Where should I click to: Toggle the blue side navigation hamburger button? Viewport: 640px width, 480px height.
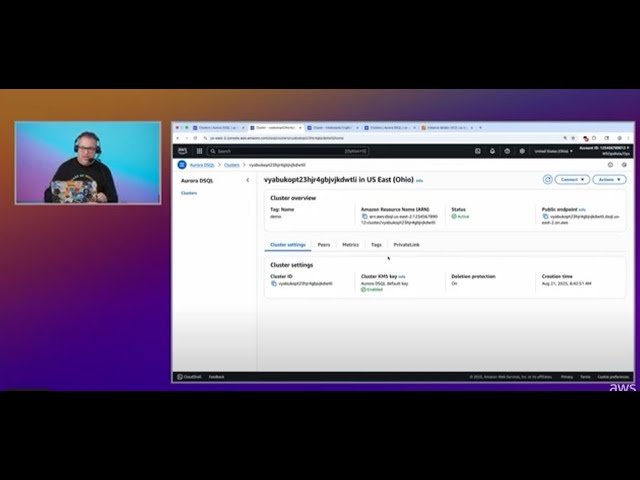pyautogui.click(x=182, y=165)
